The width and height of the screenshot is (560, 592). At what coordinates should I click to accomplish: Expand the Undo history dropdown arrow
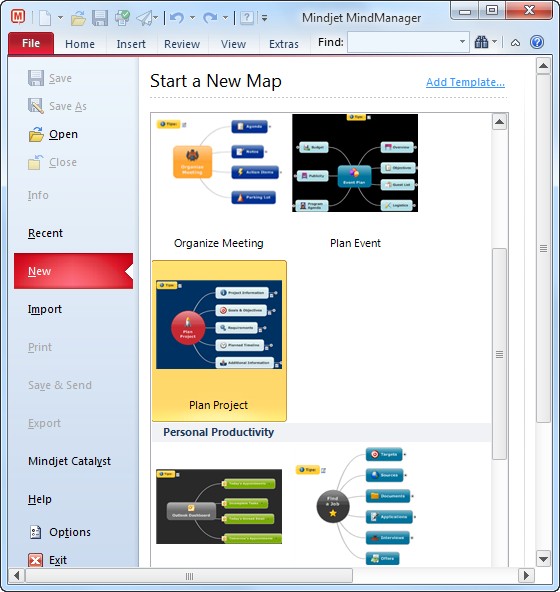[x=192, y=18]
